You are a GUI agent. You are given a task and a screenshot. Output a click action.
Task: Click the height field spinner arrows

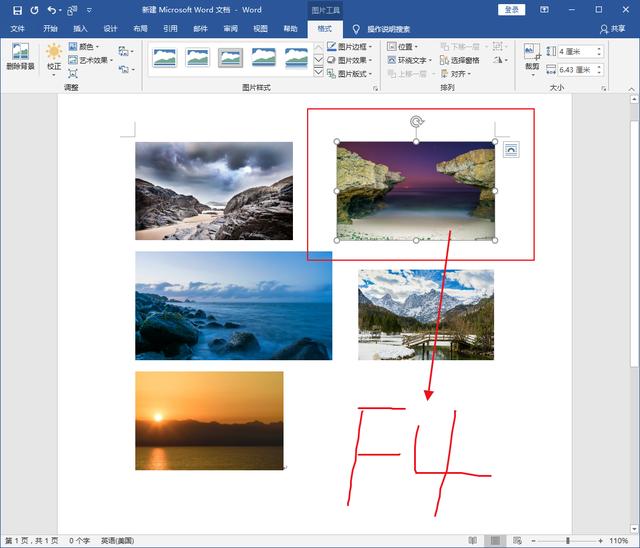599,51
